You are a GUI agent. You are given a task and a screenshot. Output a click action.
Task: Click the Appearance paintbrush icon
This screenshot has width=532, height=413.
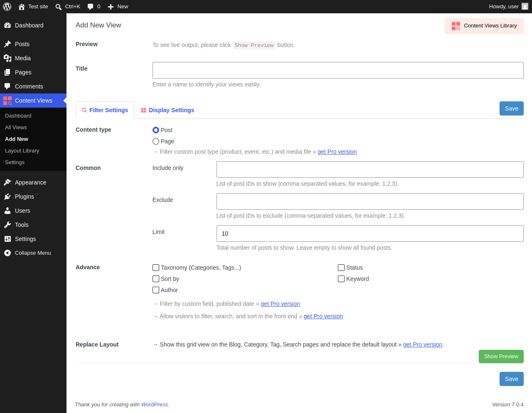[x=7, y=182]
